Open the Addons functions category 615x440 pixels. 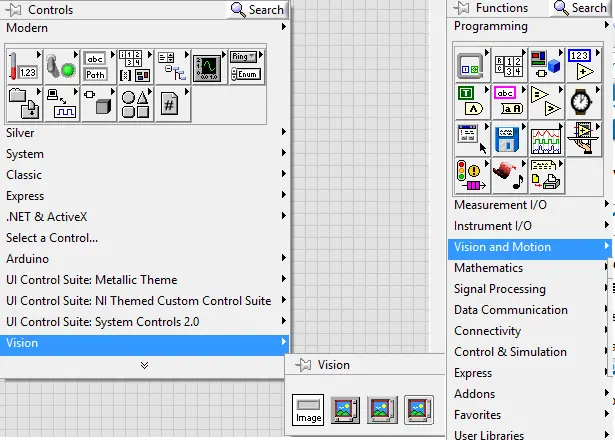[x=529, y=394]
